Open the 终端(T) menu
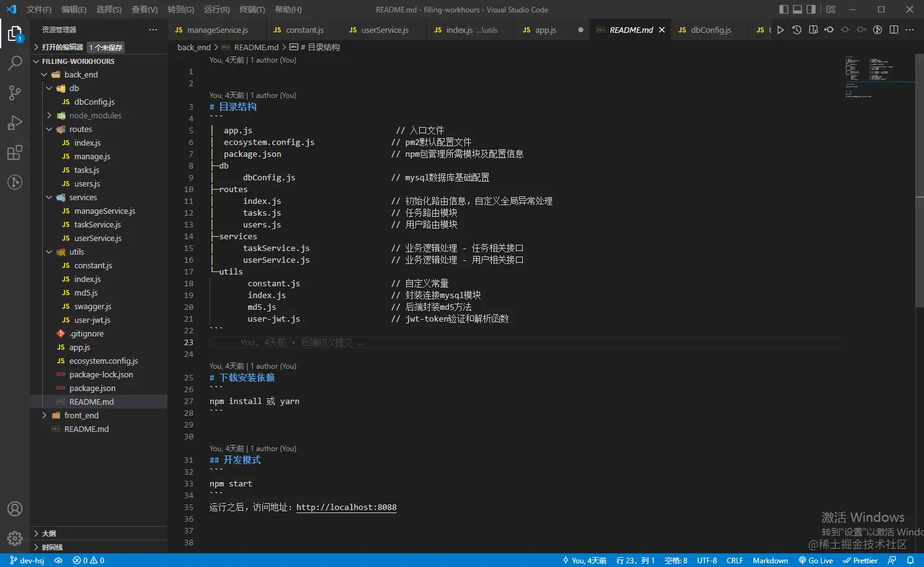924x567 pixels. click(251, 9)
